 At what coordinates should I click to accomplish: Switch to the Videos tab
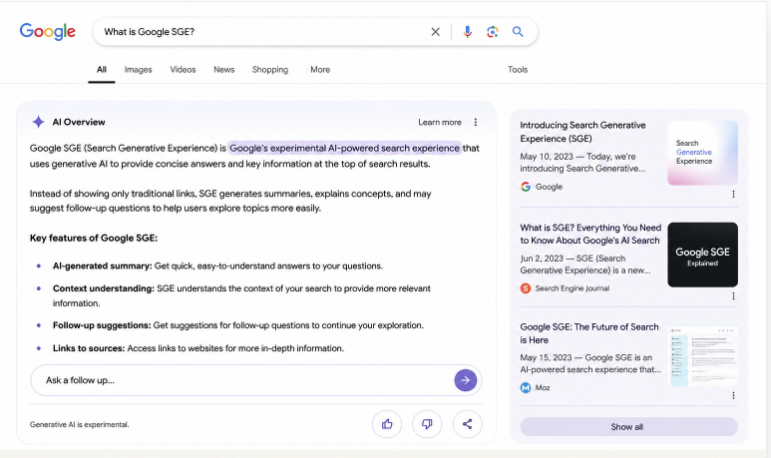click(183, 70)
